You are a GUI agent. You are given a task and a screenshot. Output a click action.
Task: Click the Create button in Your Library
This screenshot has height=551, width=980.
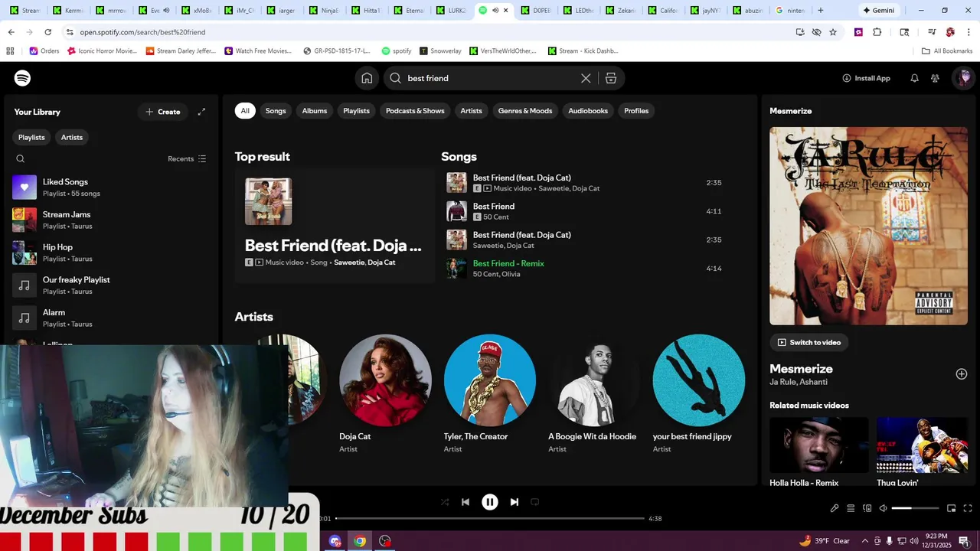pyautogui.click(x=162, y=112)
